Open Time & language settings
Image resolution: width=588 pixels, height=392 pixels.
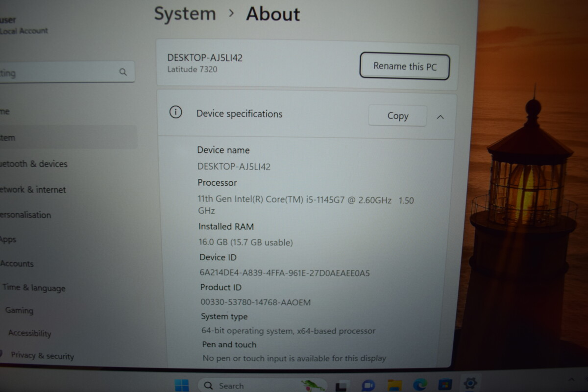pyautogui.click(x=33, y=288)
